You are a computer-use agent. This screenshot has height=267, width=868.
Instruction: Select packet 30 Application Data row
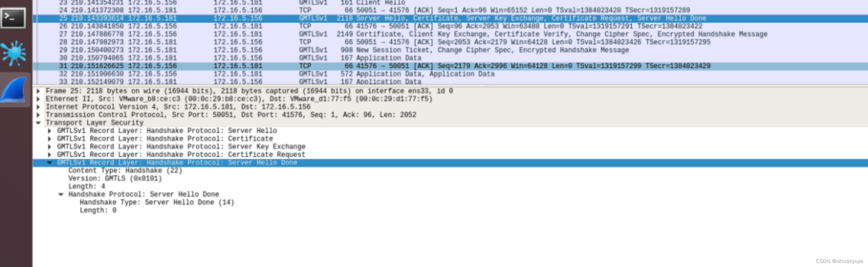coord(450,58)
